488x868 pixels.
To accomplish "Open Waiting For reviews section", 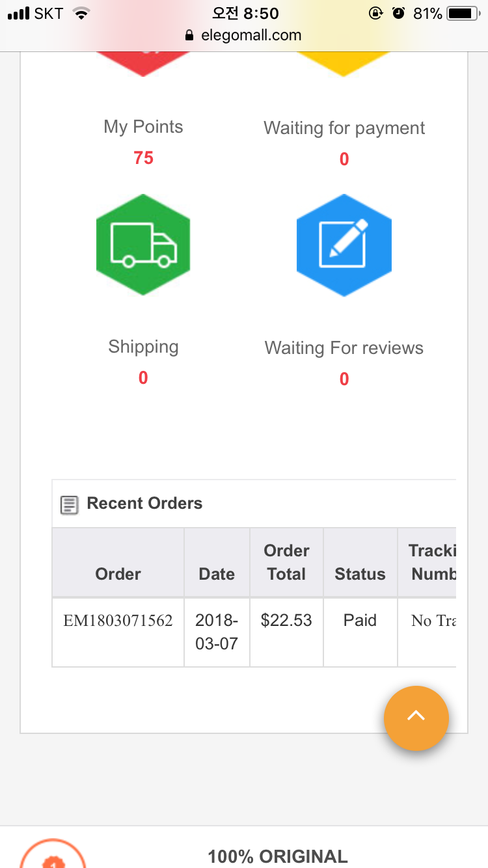I will [344, 348].
